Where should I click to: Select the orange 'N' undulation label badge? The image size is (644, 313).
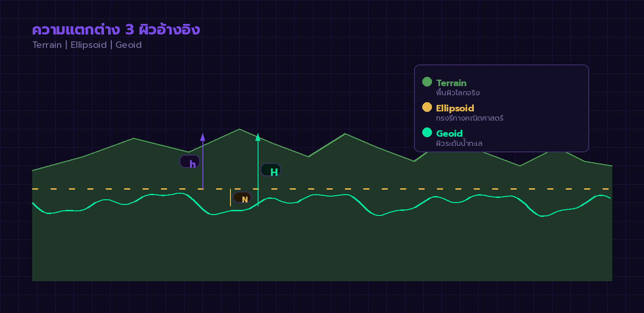[242, 198]
